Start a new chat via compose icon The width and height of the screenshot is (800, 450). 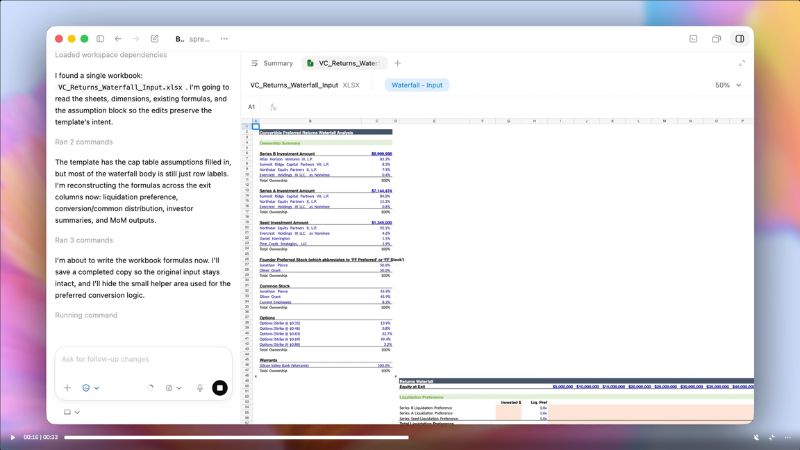click(154, 39)
